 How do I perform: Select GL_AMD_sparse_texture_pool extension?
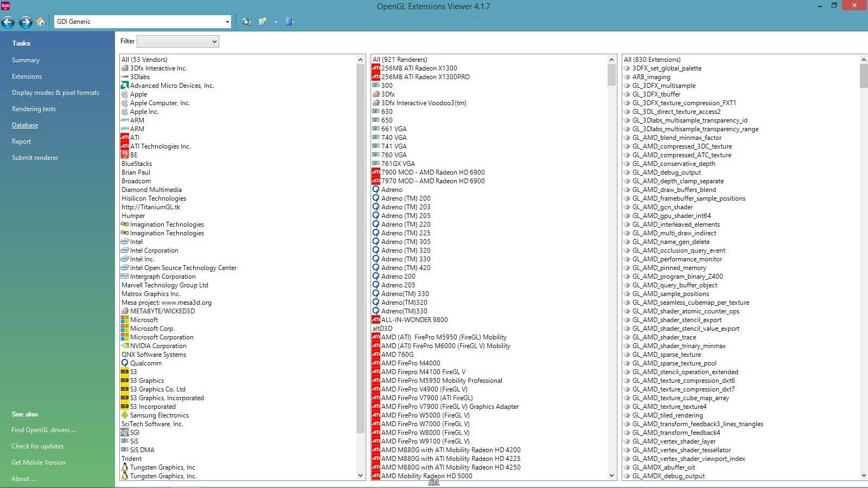click(x=670, y=363)
